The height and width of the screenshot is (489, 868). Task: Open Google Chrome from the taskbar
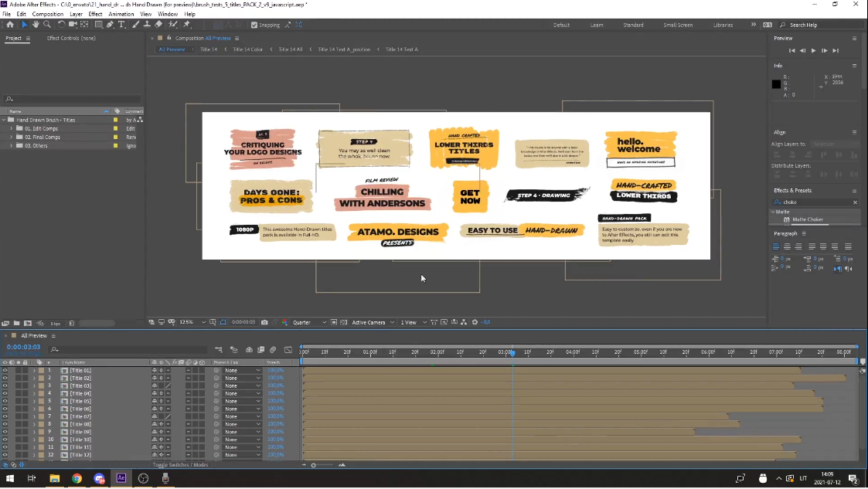pos(77,478)
